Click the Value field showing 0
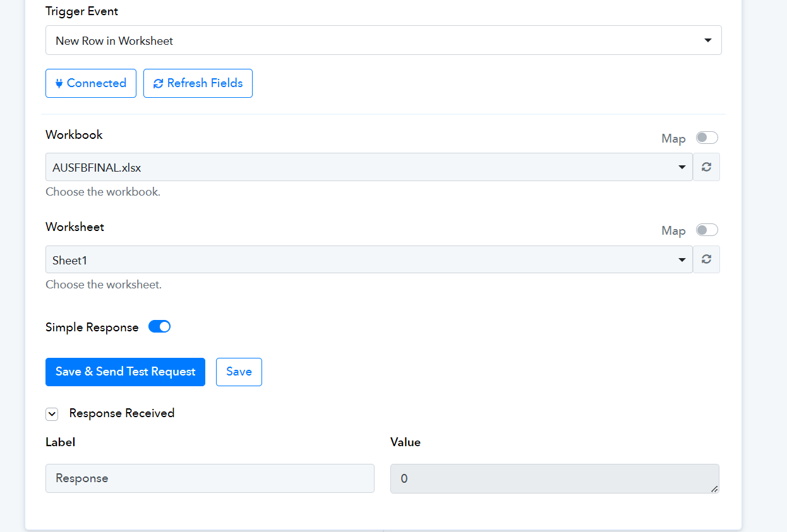This screenshot has width=787, height=532. click(x=555, y=478)
